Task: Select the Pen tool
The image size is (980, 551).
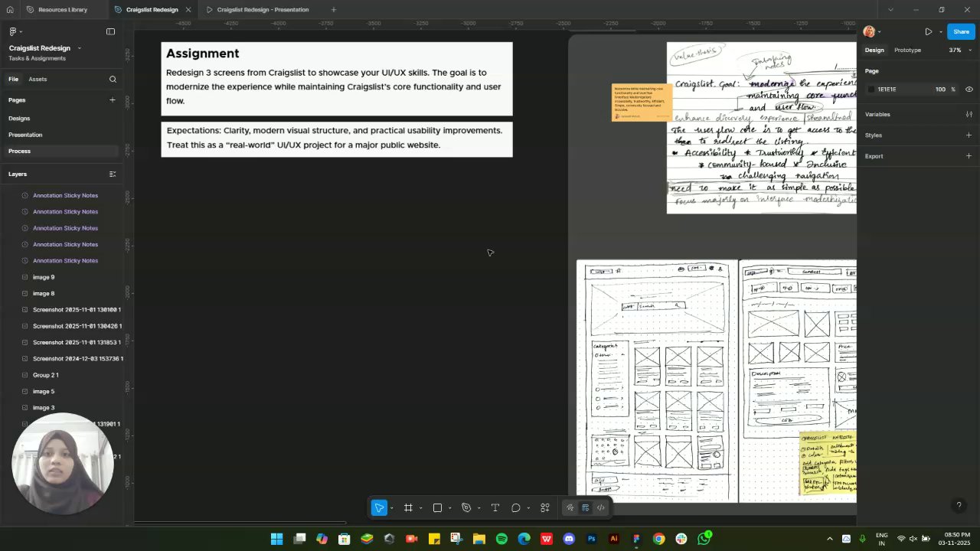Action: [466, 507]
